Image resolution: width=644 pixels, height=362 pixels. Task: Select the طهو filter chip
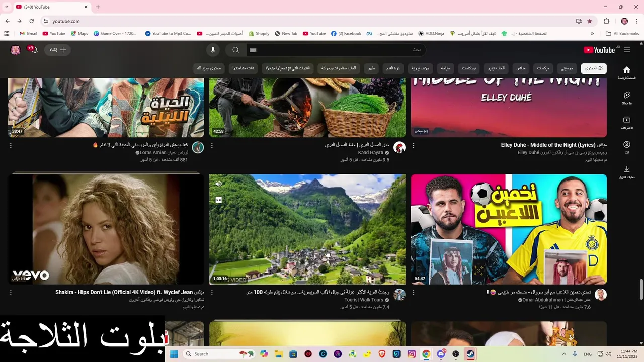pyautogui.click(x=372, y=68)
